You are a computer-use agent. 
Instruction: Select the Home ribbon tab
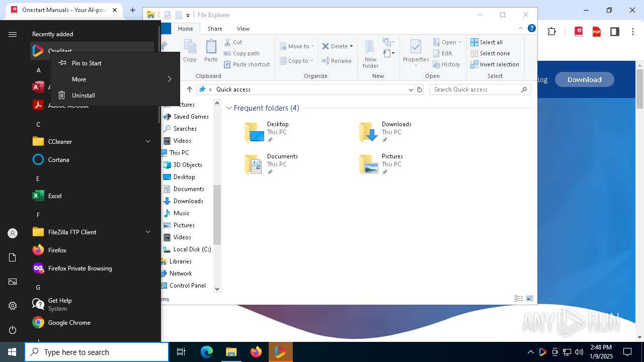(x=186, y=29)
